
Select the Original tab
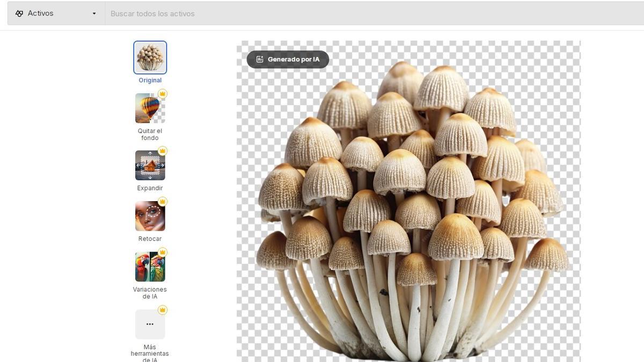[150, 79]
